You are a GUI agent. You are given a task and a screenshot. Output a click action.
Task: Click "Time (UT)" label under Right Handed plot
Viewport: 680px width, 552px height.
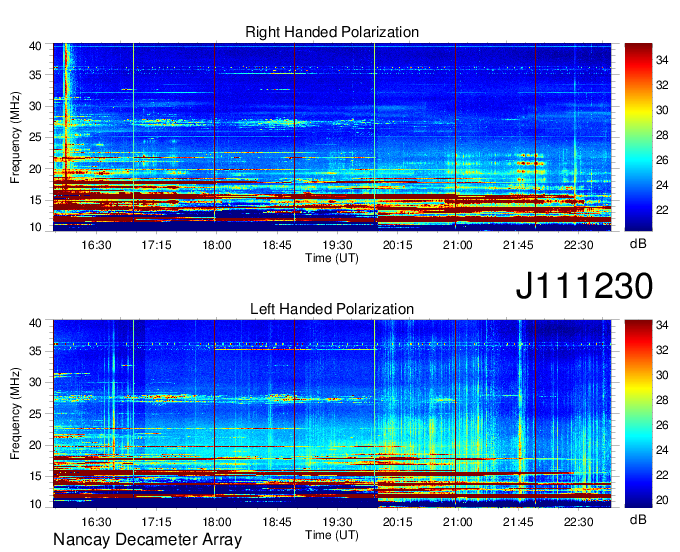point(332,258)
